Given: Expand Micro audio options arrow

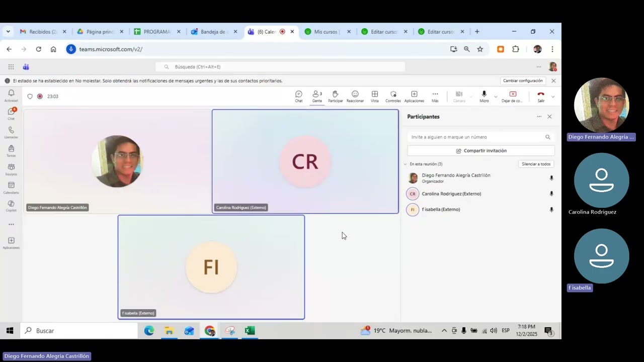Looking at the screenshot, I should pyautogui.click(x=496, y=97).
